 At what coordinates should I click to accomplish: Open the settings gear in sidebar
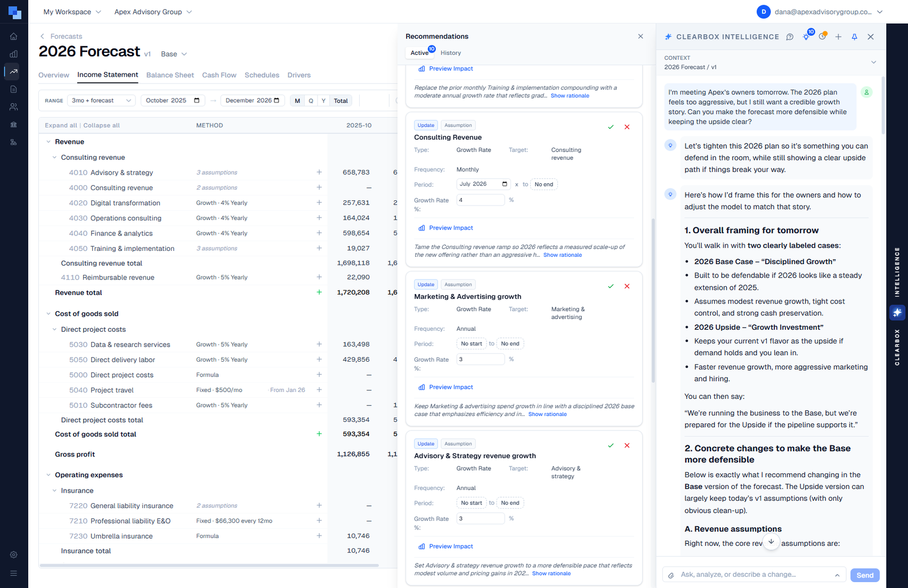[14, 554]
